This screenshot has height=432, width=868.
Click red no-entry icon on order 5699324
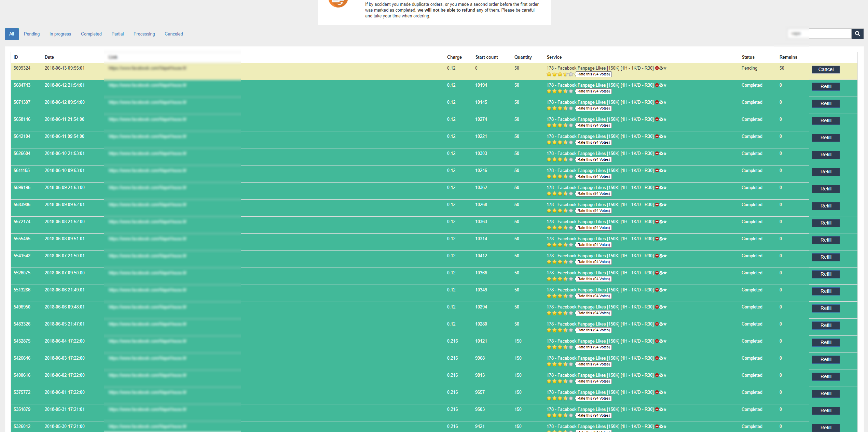(x=657, y=68)
